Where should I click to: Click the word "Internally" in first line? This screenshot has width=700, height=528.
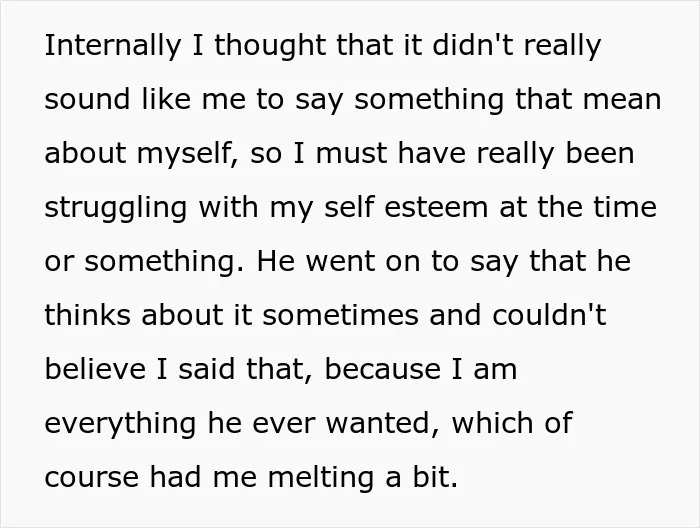(x=113, y=46)
